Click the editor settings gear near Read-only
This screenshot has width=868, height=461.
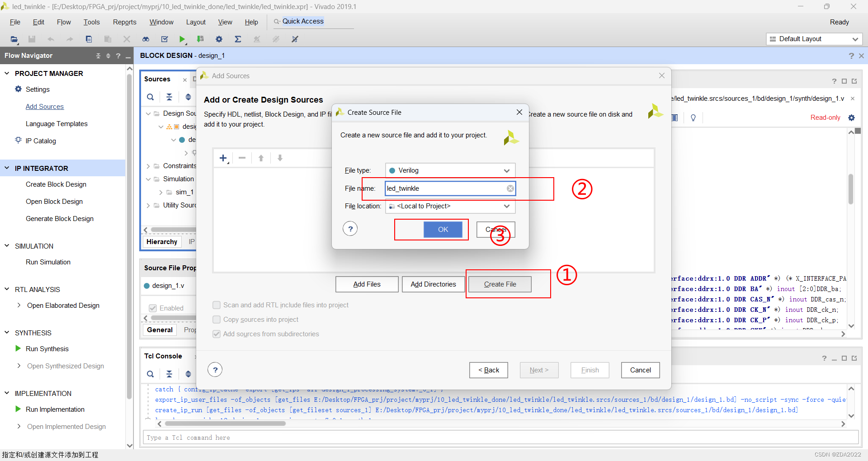pyautogui.click(x=852, y=118)
